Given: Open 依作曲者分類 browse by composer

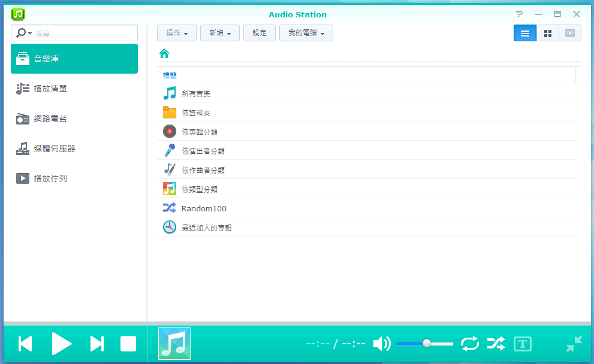Looking at the screenshot, I should (x=366, y=170).
